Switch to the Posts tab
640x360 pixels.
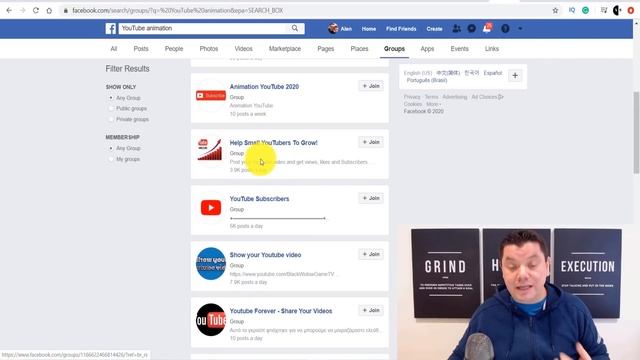click(141, 49)
